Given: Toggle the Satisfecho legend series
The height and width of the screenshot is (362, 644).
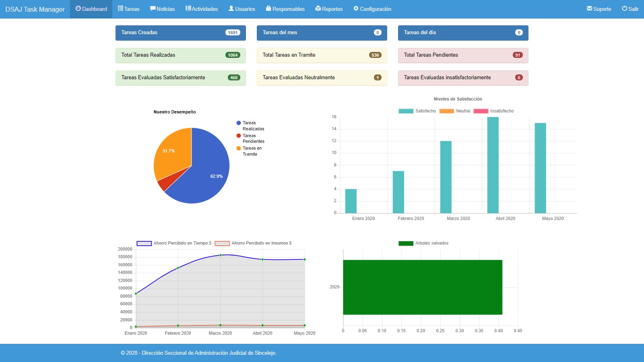Looking at the screenshot, I should (406, 111).
